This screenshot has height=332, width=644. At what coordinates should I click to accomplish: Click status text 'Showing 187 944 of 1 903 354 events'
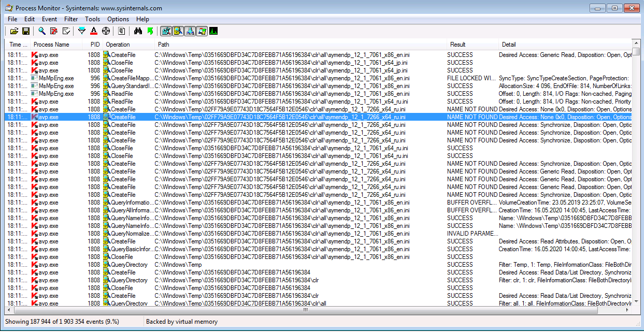click(x=62, y=322)
